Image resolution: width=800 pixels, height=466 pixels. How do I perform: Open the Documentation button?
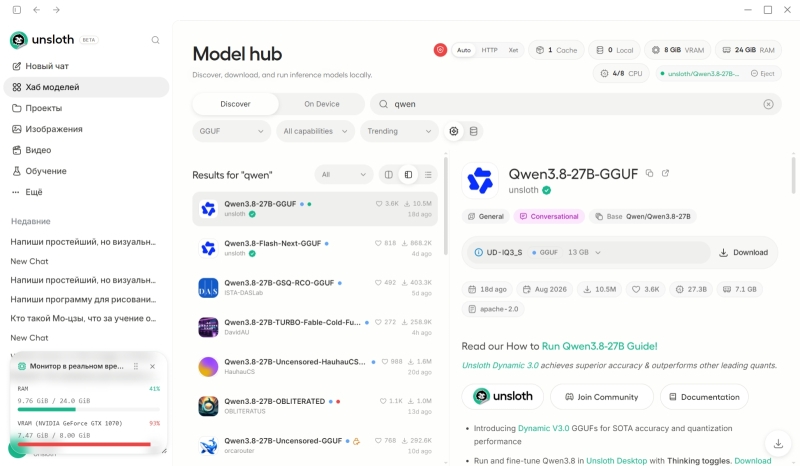pyautogui.click(x=704, y=397)
